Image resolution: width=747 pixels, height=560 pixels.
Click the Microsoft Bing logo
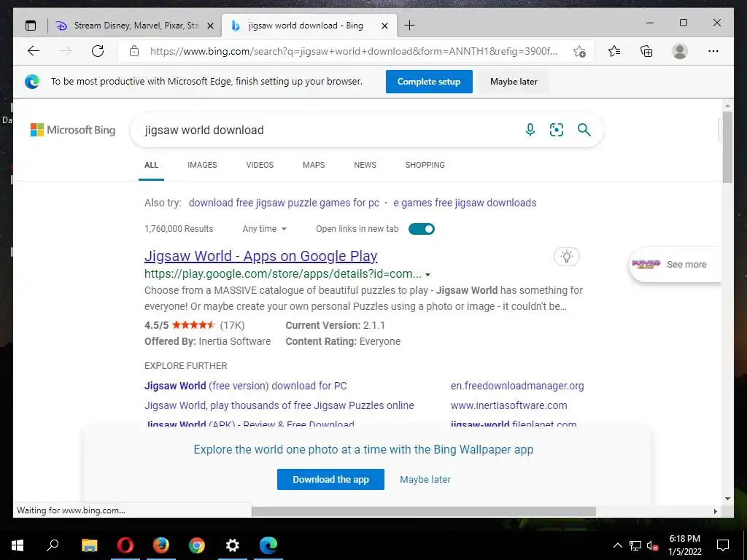tap(73, 130)
